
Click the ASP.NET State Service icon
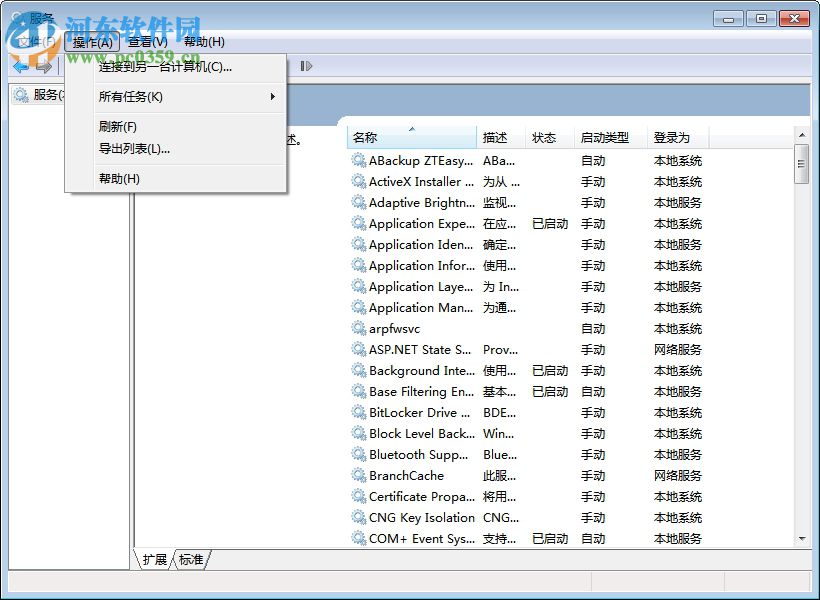click(357, 350)
